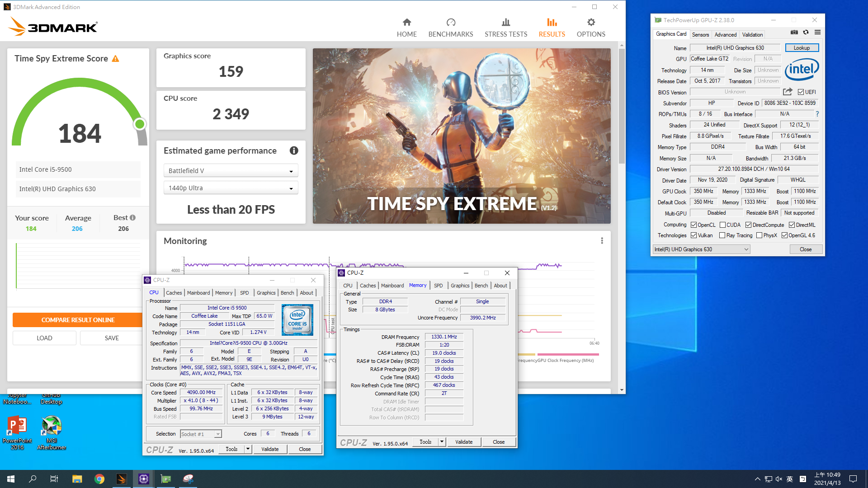
Task: Open the GPU-Z hamburger menu
Action: (817, 33)
